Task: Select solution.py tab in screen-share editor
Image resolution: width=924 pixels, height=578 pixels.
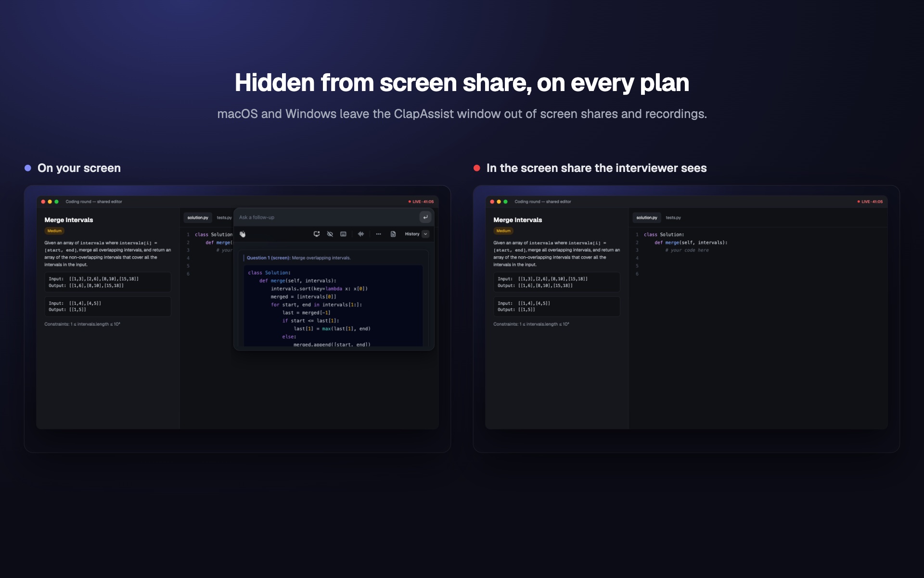Action: click(x=647, y=218)
